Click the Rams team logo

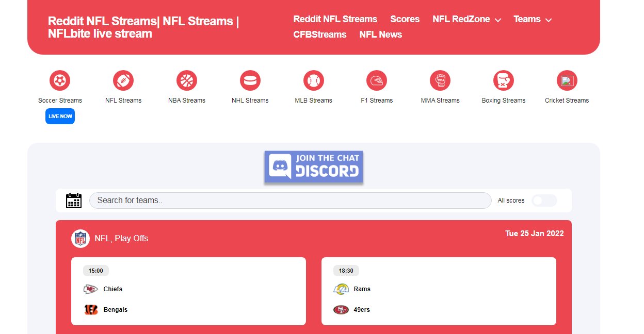(x=341, y=289)
